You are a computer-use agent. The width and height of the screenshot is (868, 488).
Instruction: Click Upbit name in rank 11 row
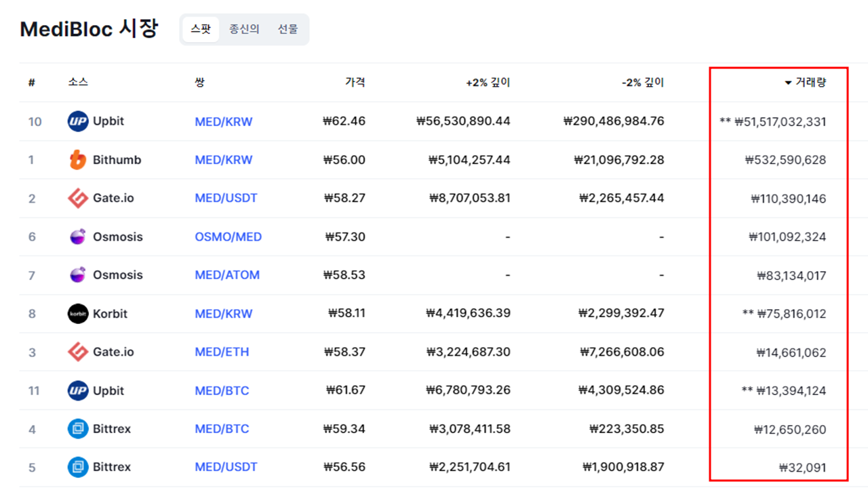[x=108, y=390]
